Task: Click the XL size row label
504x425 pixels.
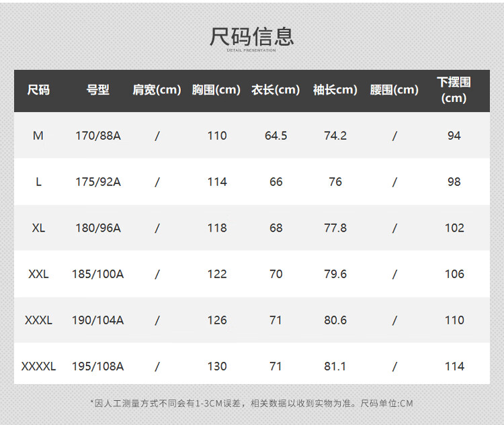Action: pyautogui.click(x=38, y=228)
